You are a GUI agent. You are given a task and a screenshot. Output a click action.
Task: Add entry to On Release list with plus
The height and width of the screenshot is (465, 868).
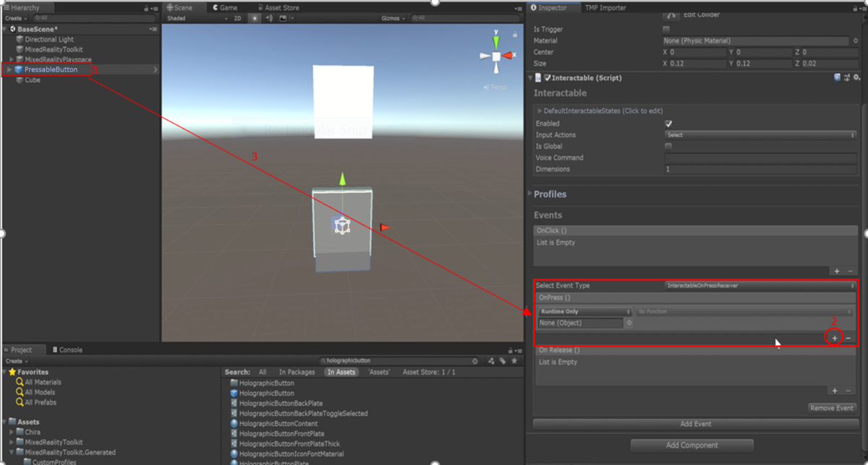[x=835, y=391]
